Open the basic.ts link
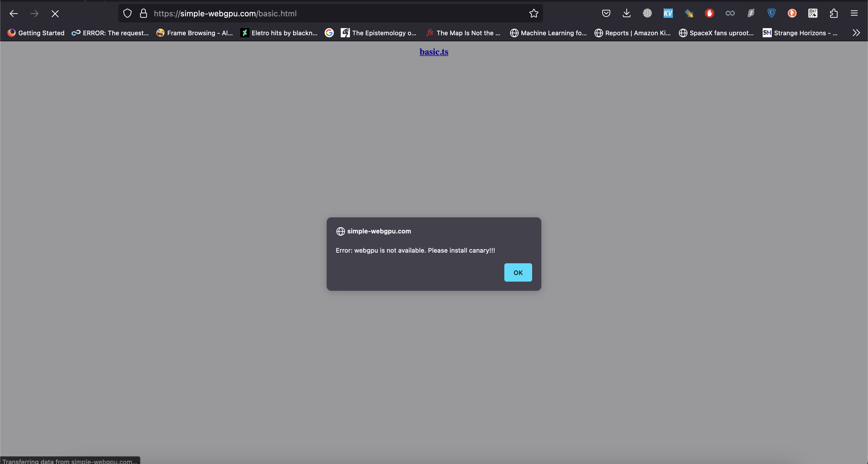Viewport: 868px width, 464px height. [x=434, y=52]
